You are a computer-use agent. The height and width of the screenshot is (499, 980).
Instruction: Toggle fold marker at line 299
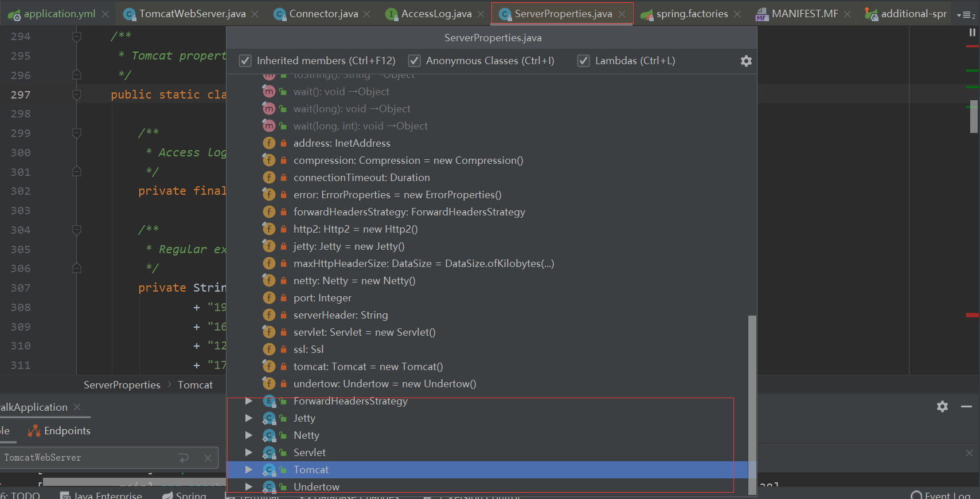pyautogui.click(x=77, y=133)
